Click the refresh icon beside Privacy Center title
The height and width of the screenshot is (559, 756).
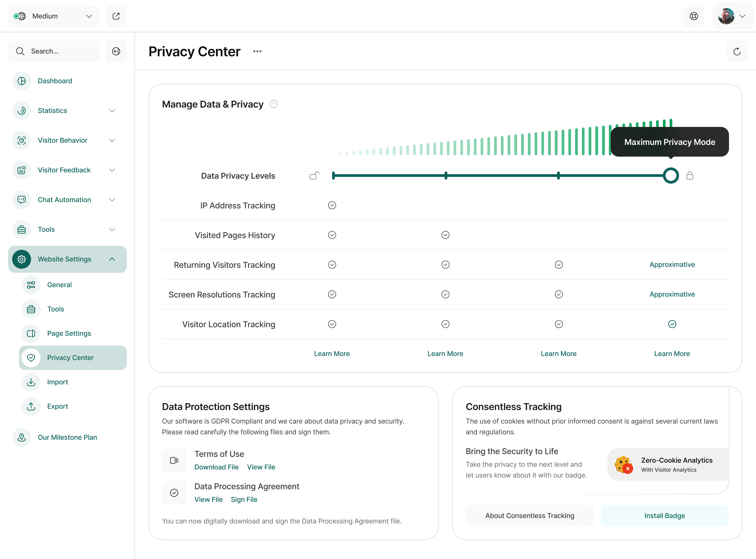pos(737,51)
